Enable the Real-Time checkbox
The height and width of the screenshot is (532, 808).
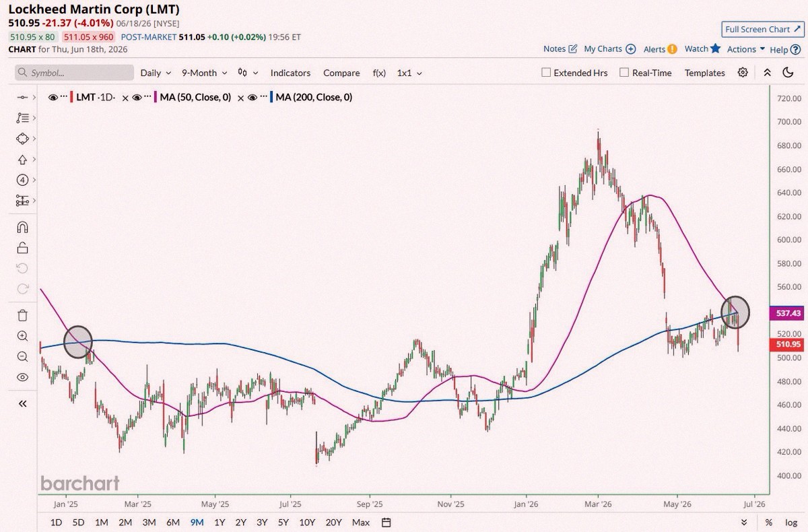(x=624, y=73)
